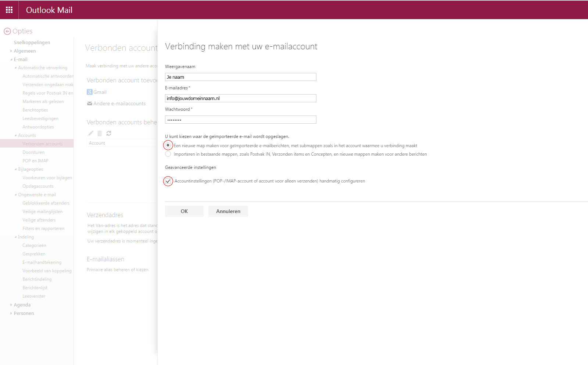Click the back arrow next to Opties
588x365 pixels.
click(7, 31)
